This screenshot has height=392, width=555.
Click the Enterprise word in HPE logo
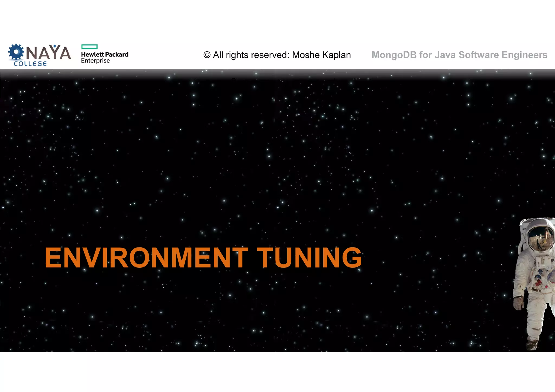(x=95, y=61)
